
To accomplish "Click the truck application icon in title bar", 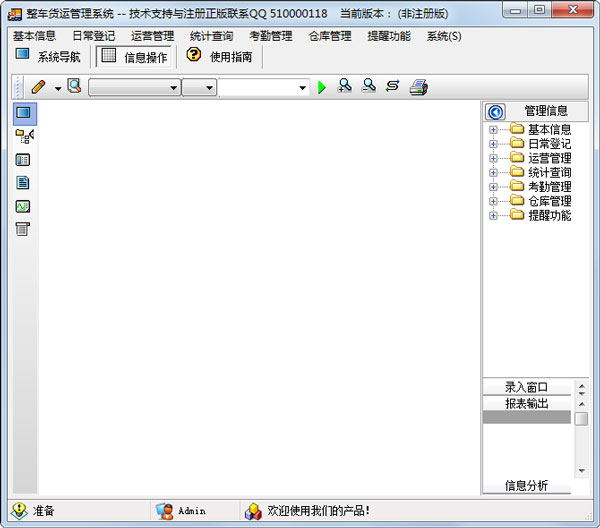I will click(x=15, y=15).
